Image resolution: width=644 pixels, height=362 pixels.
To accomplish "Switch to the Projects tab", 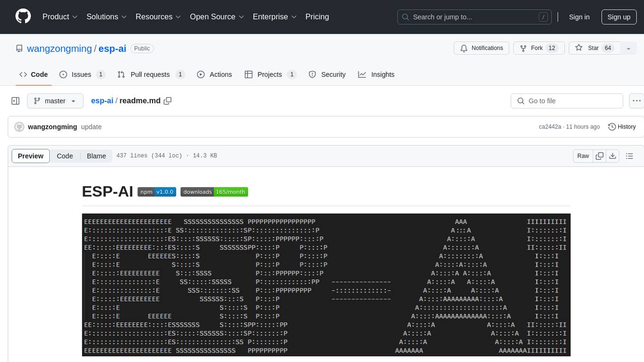I will (x=270, y=74).
